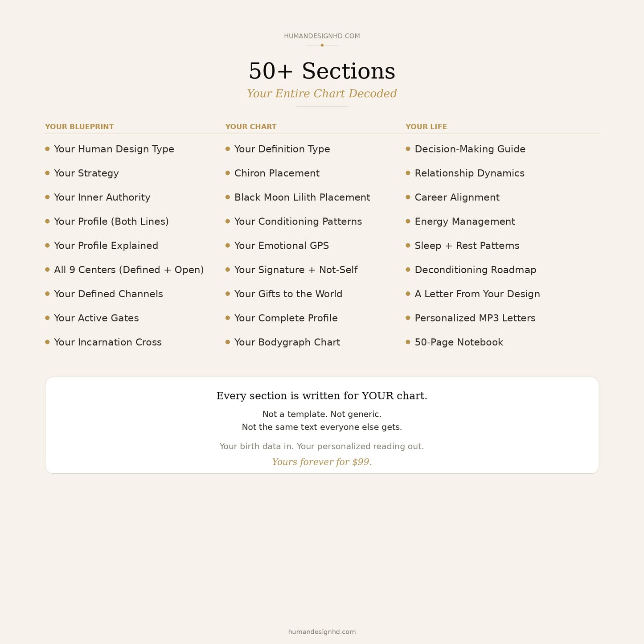Select the YOUR BLUEPRINT column heading
644x644 pixels.
pyautogui.click(x=79, y=127)
